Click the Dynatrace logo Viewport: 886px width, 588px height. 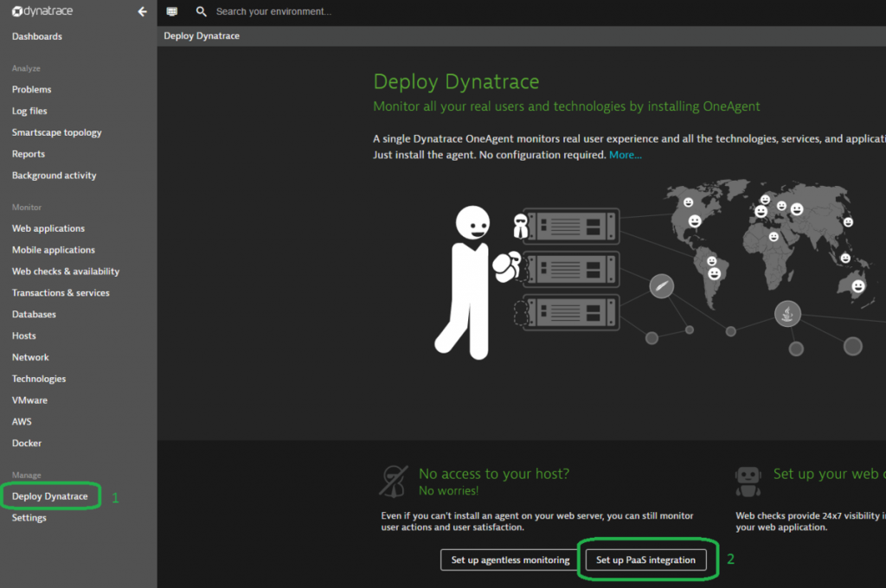(x=42, y=10)
